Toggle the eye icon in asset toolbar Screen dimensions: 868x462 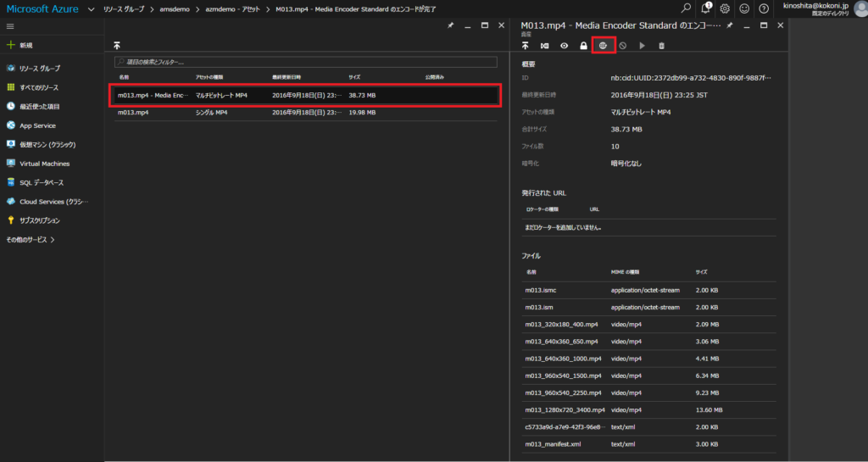click(564, 45)
